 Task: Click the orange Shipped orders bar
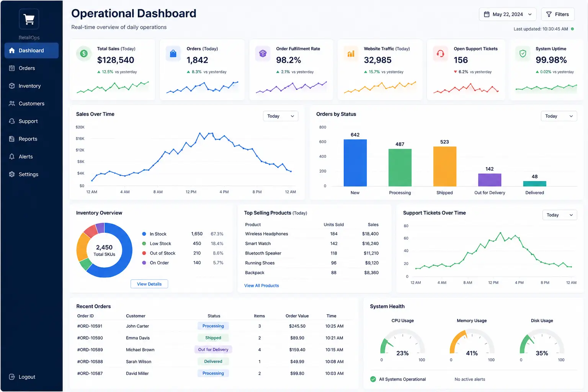[x=445, y=167]
